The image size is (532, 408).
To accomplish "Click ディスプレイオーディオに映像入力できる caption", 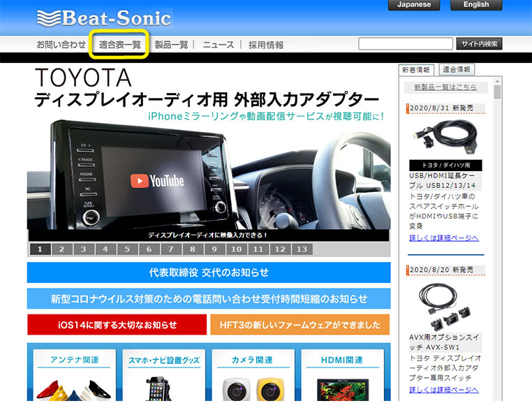I will pos(208,235).
